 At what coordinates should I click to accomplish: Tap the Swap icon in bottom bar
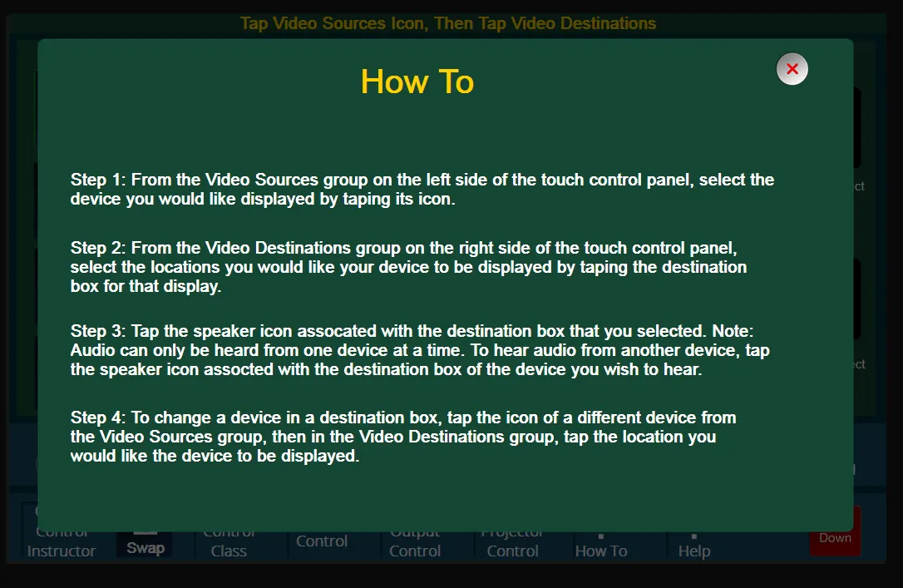145,542
